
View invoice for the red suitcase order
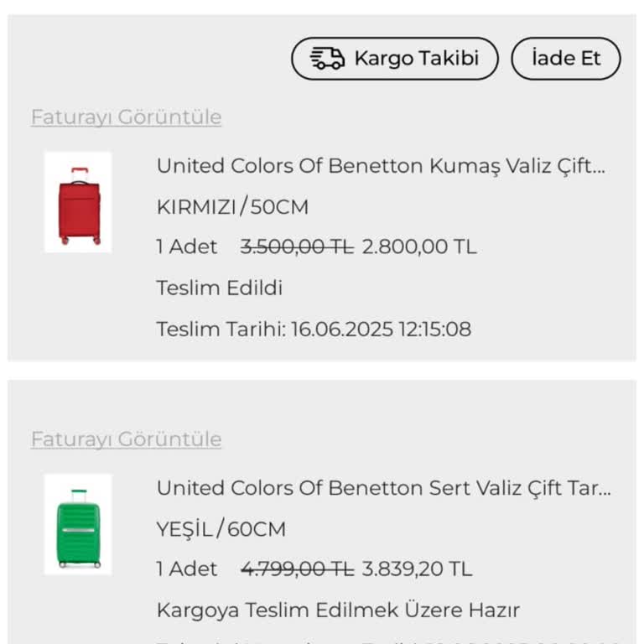(x=126, y=117)
